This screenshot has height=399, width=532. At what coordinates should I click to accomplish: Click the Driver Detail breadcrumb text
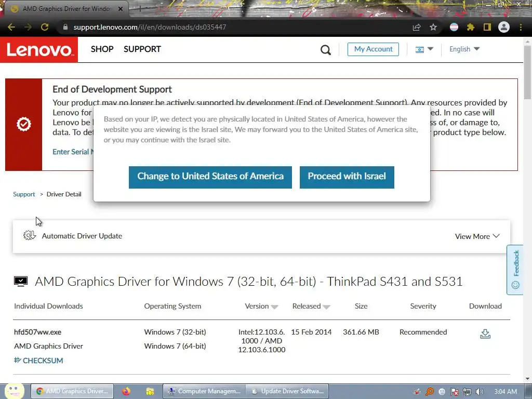[64, 194]
